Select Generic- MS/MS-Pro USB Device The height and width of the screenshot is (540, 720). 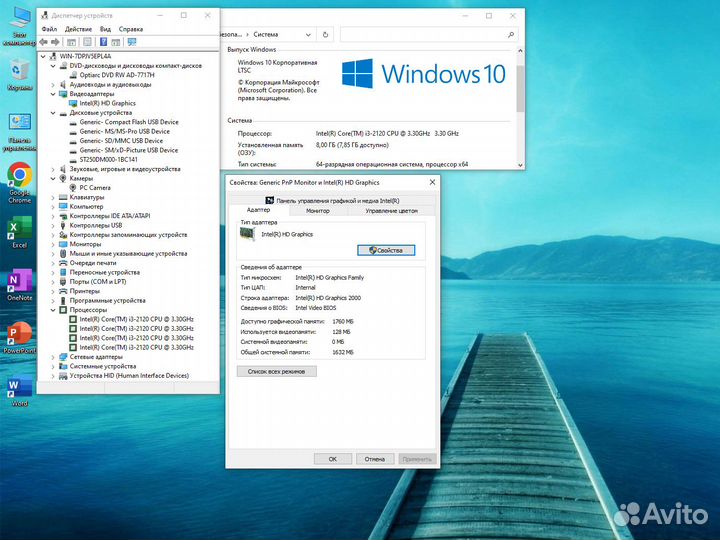click(x=124, y=131)
